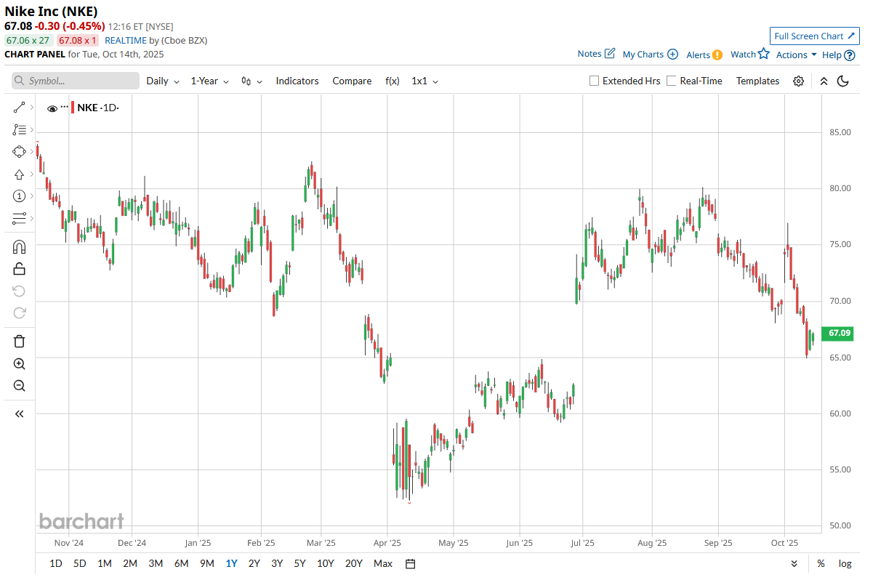Switch to dark mode moon icon
This screenshot has width=873, height=588.
pyautogui.click(x=843, y=81)
